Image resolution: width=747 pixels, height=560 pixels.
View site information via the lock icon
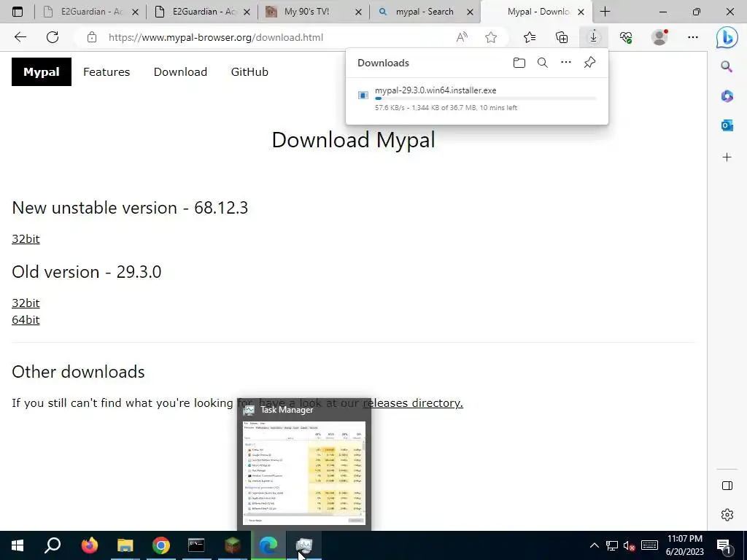pos(92,37)
